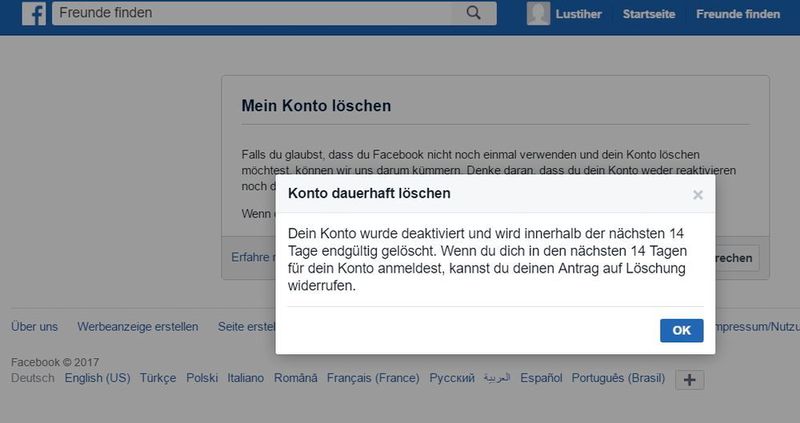Open Seite erstellen footer link

click(246, 327)
